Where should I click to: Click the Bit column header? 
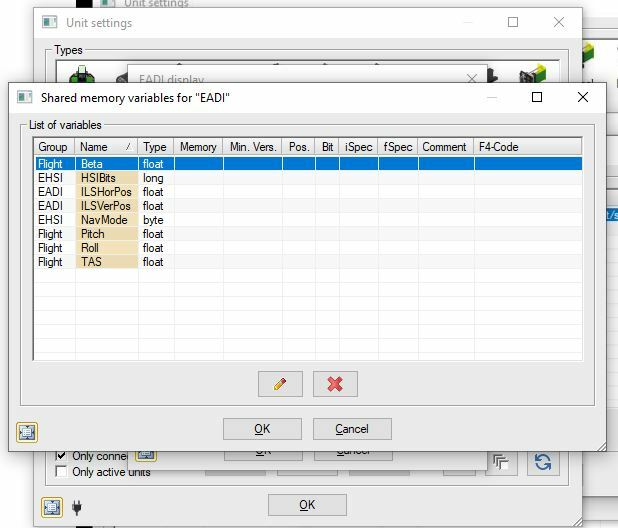327,147
